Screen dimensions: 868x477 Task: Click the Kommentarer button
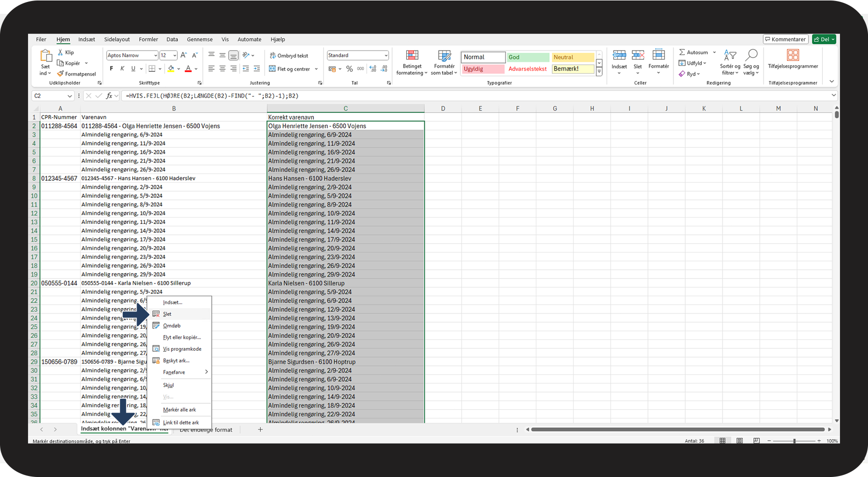coord(785,39)
